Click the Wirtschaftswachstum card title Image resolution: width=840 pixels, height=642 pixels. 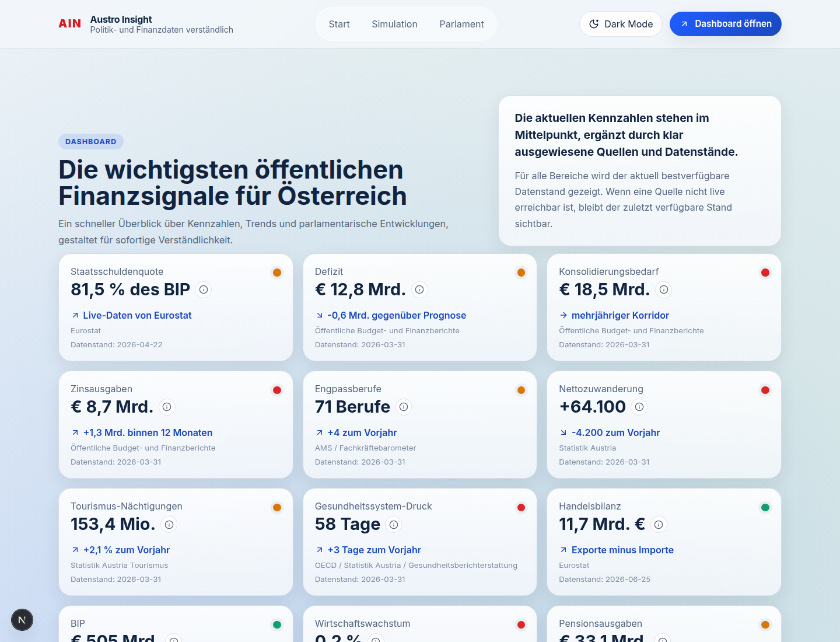point(362,623)
